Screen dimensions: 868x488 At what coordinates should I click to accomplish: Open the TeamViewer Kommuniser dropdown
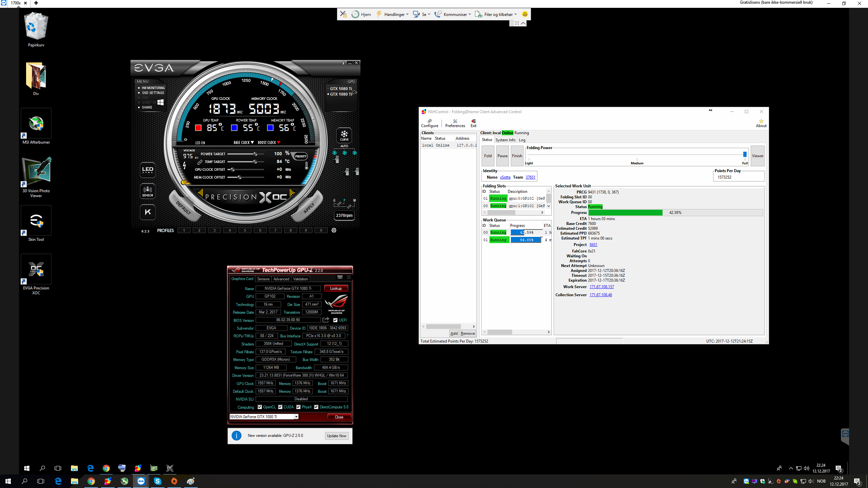pos(453,14)
